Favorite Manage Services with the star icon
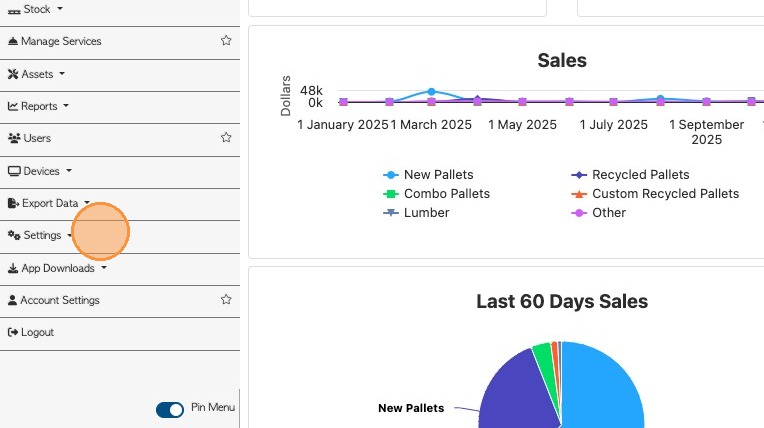 click(x=226, y=41)
